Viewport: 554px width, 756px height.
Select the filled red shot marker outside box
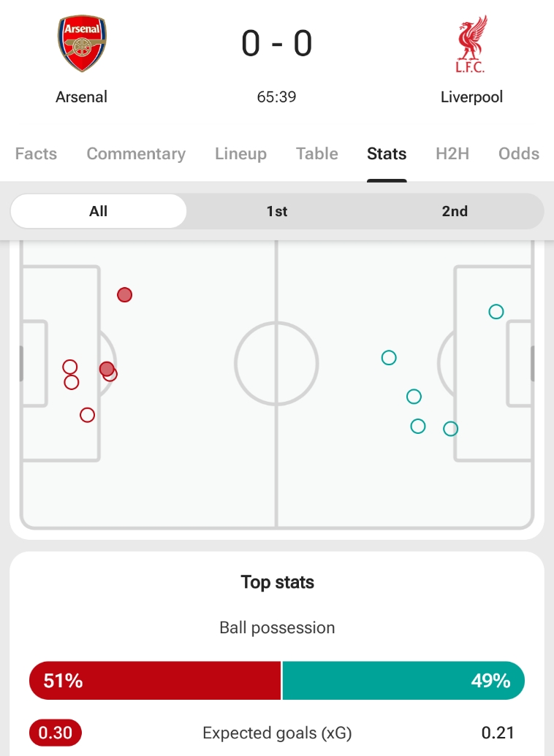tap(125, 295)
